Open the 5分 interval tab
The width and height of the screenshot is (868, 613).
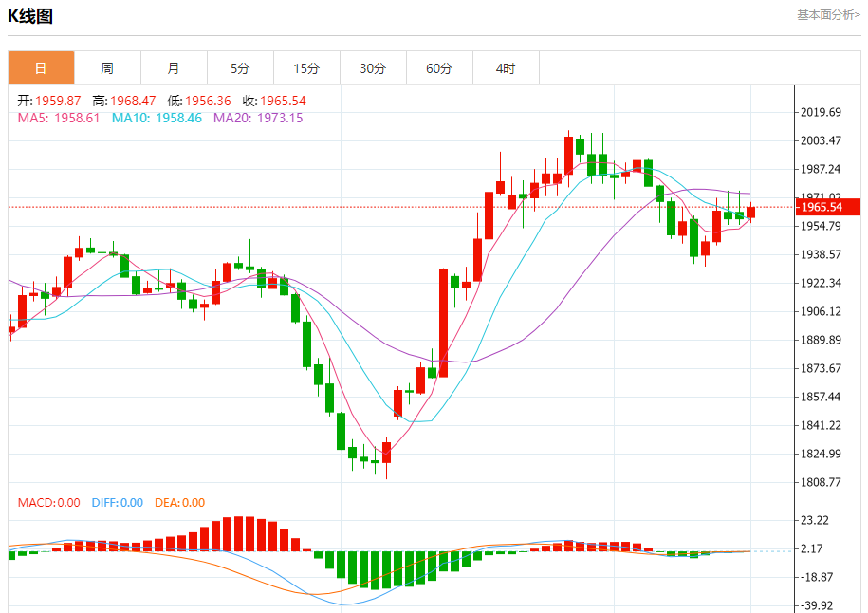240,68
